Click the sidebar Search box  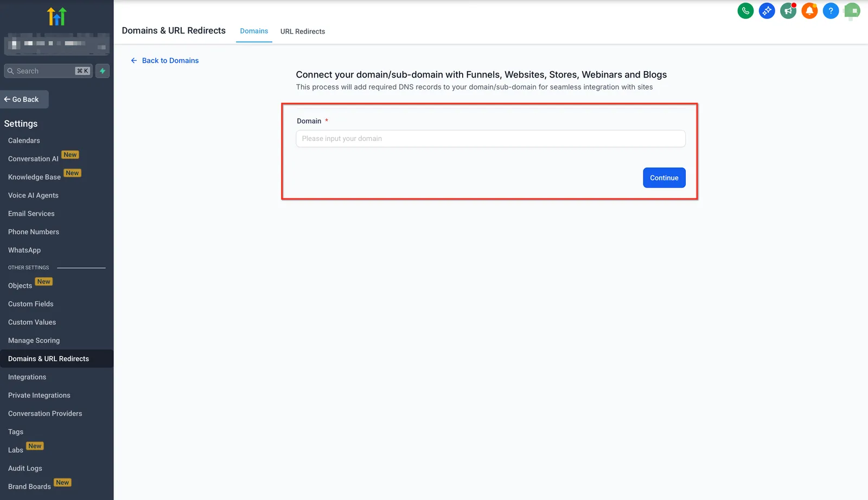48,71
